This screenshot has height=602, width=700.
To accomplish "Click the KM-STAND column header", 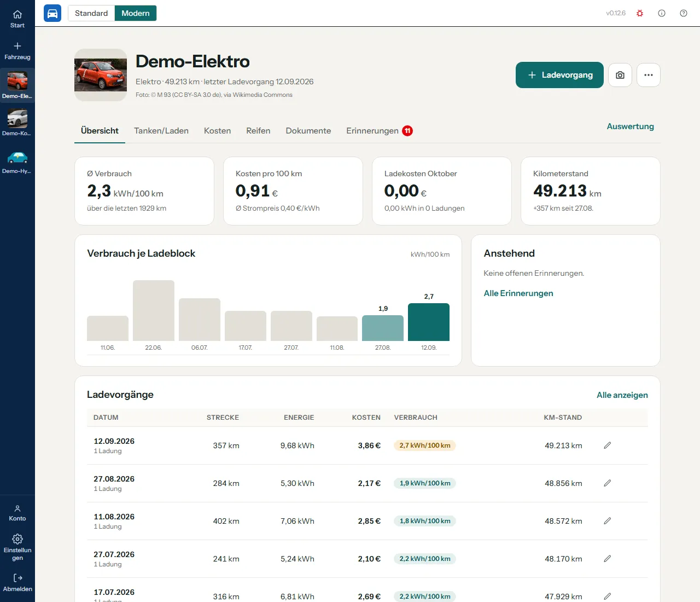I will pyautogui.click(x=563, y=418).
